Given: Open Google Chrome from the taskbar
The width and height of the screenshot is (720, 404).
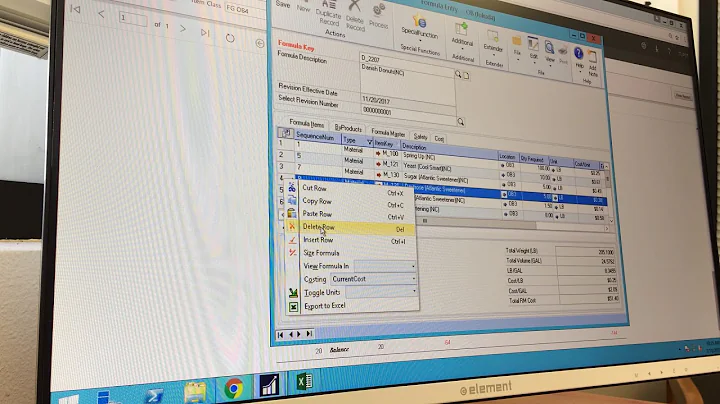Looking at the screenshot, I should (x=234, y=389).
